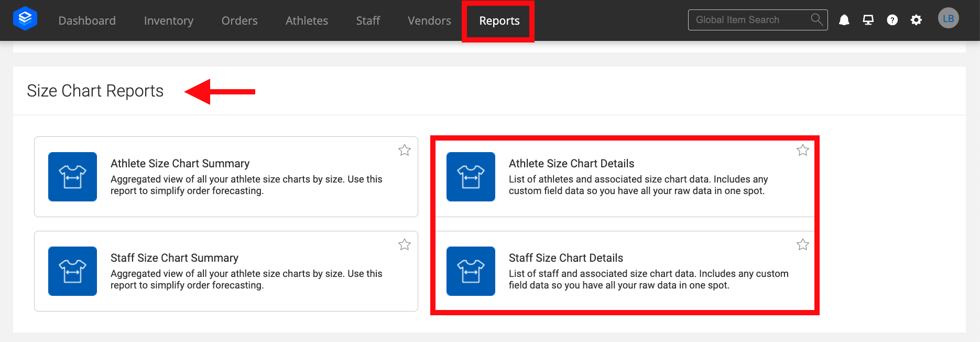Open the Dashboard tab
This screenshot has width=980, height=342.
[87, 20]
